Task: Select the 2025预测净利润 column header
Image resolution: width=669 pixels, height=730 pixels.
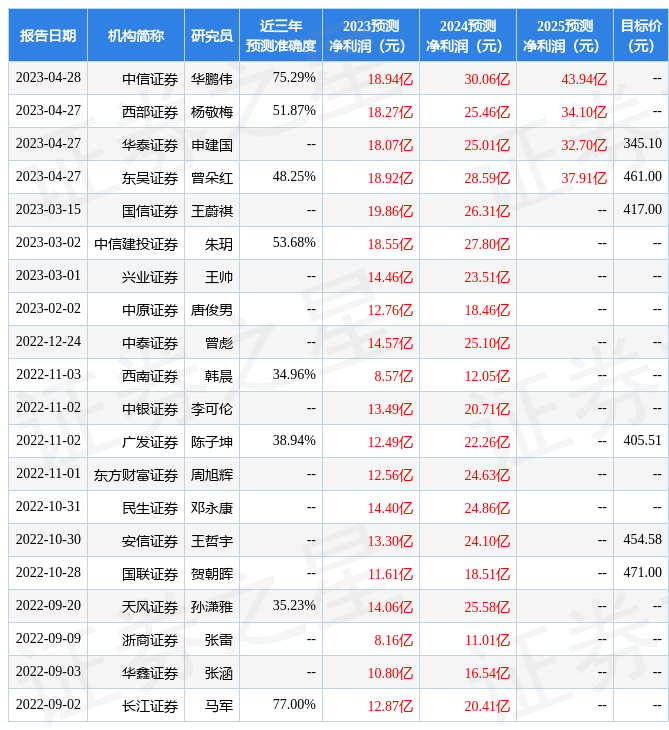Action: pyautogui.click(x=564, y=35)
